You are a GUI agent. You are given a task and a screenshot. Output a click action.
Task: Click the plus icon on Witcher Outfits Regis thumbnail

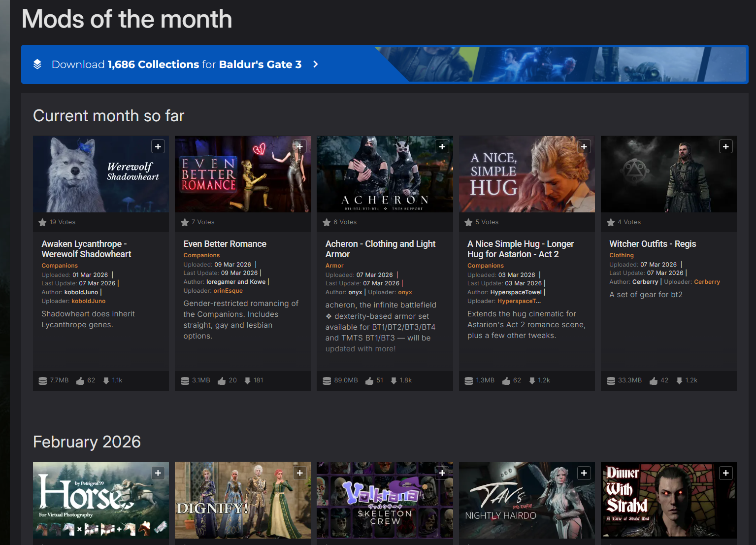(x=726, y=146)
